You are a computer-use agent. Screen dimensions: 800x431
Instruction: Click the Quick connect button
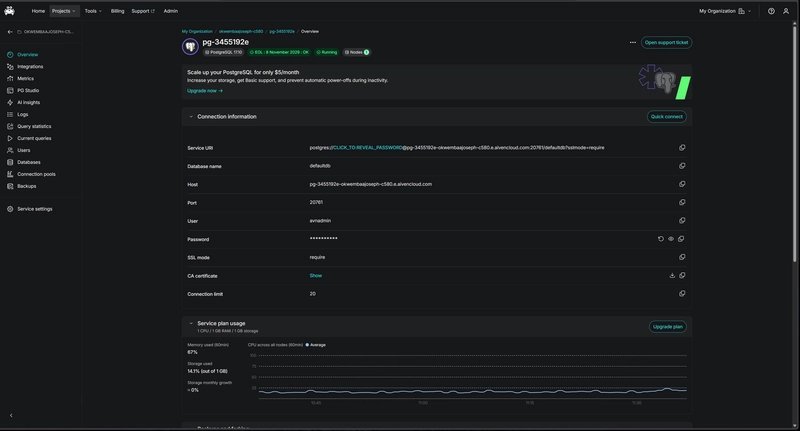pos(666,117)
